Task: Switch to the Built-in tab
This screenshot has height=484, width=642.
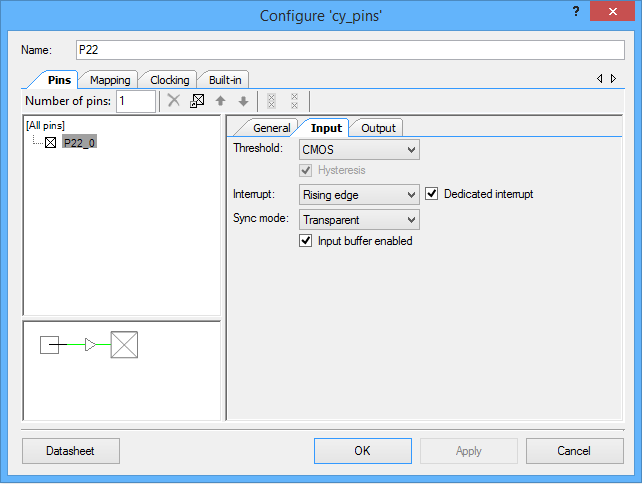Action: point(225,80)
